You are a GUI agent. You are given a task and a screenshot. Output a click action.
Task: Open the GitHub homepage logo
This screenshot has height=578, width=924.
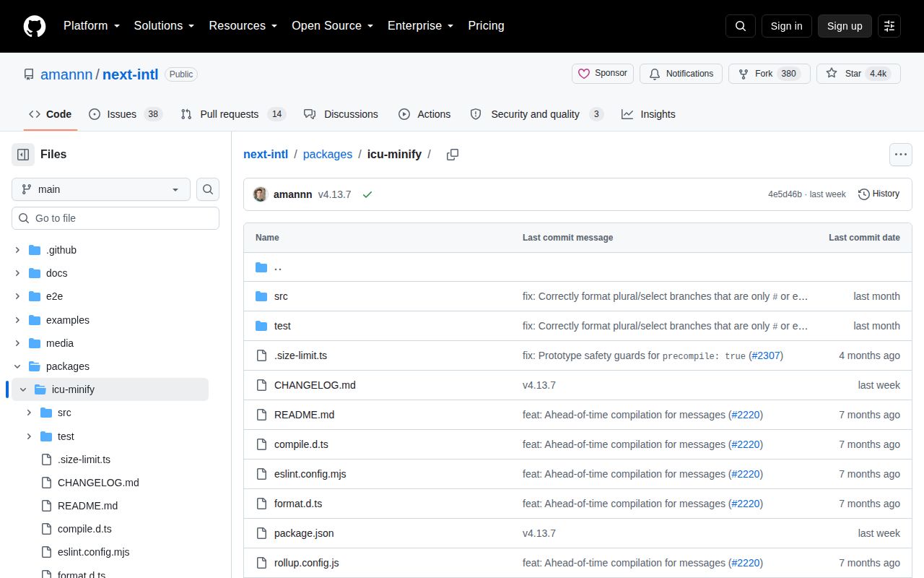point(35,26)
